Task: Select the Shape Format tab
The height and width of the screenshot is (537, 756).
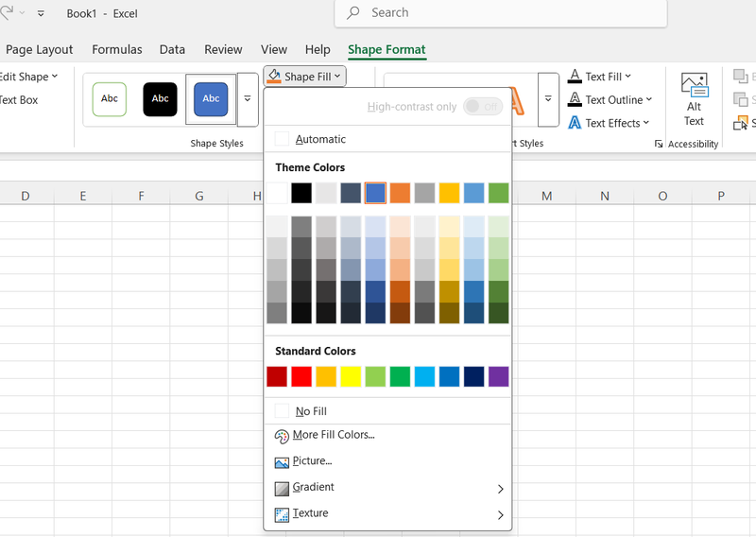Action: 387,50
